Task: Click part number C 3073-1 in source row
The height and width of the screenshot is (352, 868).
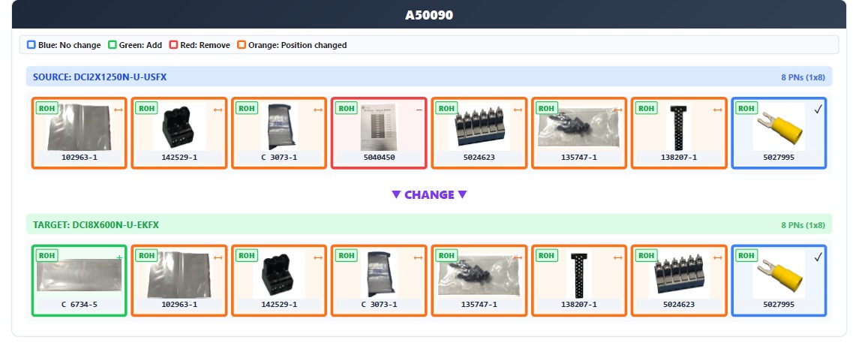Action: (279, 158)
